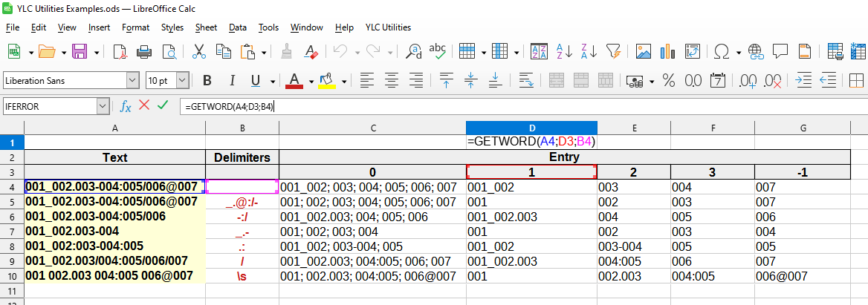The width and height of the screenshot is (868, 305).
Task: Insert a Pivot Table
Action: (x=693, y=52)
